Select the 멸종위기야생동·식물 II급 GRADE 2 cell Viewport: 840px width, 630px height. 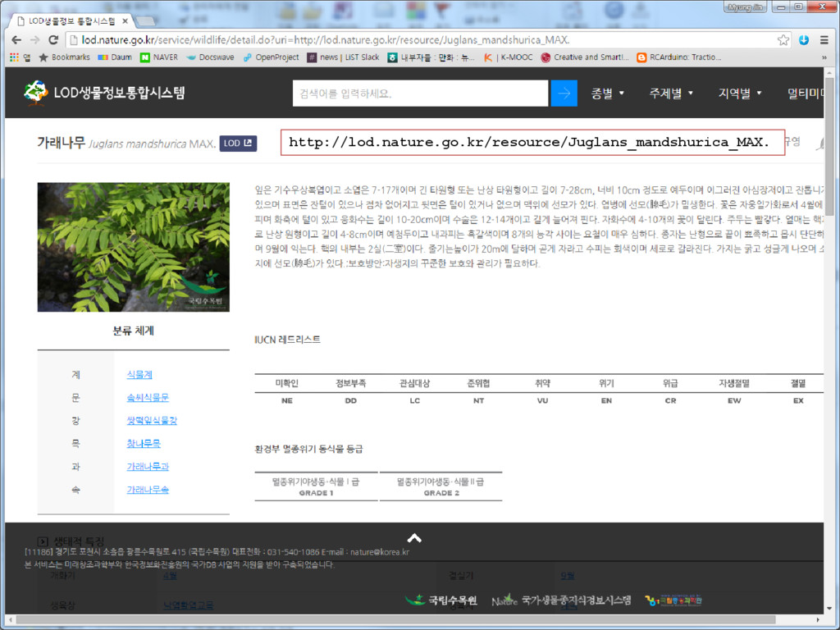[441, 487]
